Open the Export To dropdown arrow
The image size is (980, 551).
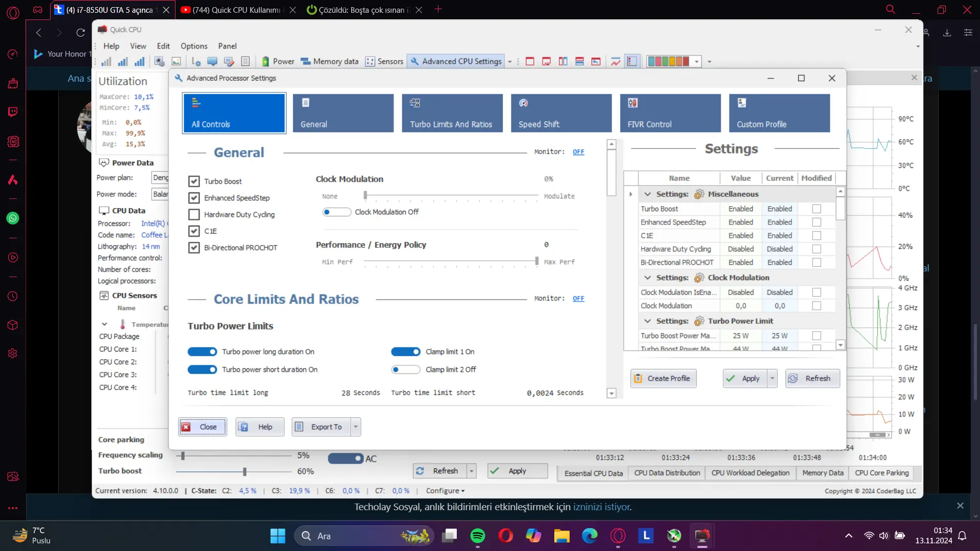click(356, 427)
